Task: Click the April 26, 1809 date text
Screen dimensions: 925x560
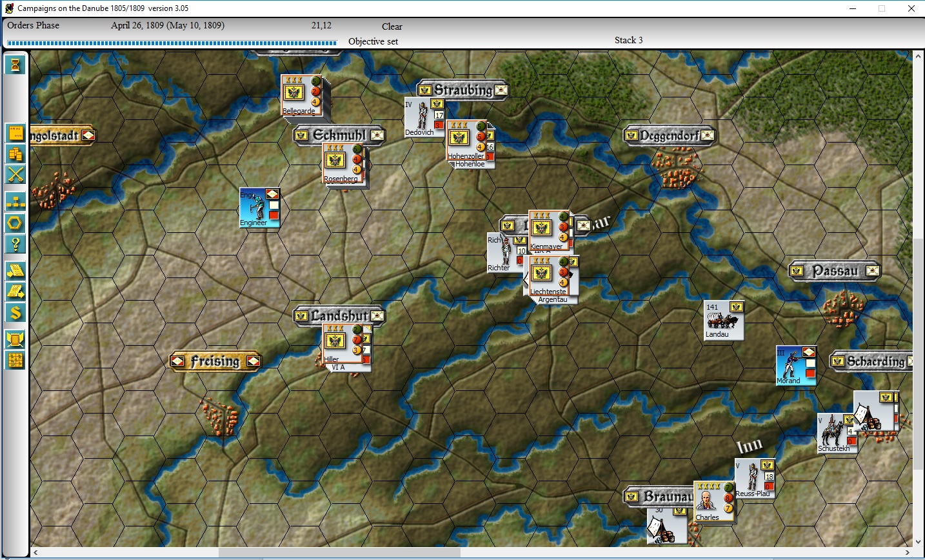Action: (168, 25)
